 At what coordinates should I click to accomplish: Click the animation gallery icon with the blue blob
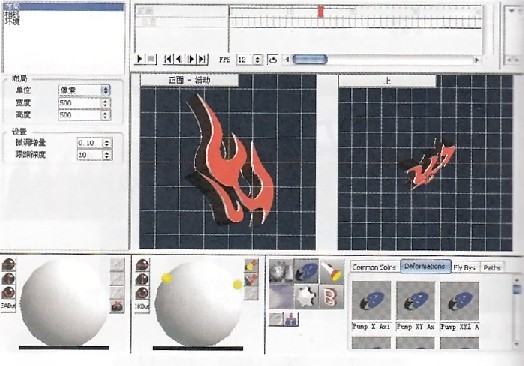coord(306,271)
